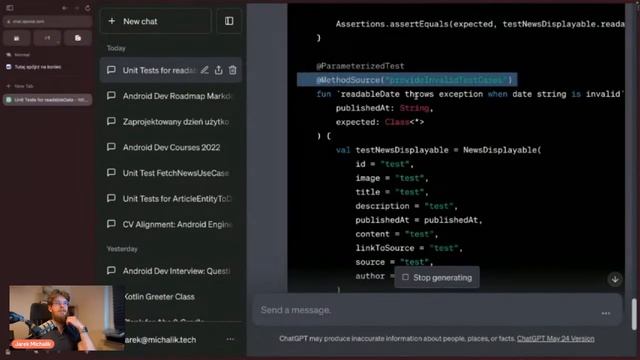This screenshot has height=360, width=640.
Task: Rename the 'Unit Tests for reada' chat
Action: (x=204, y=70)
